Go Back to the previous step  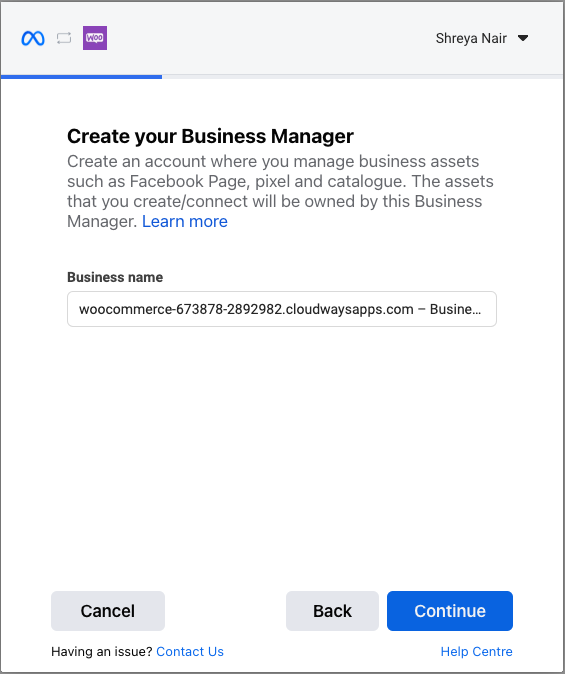click(332, 611)
